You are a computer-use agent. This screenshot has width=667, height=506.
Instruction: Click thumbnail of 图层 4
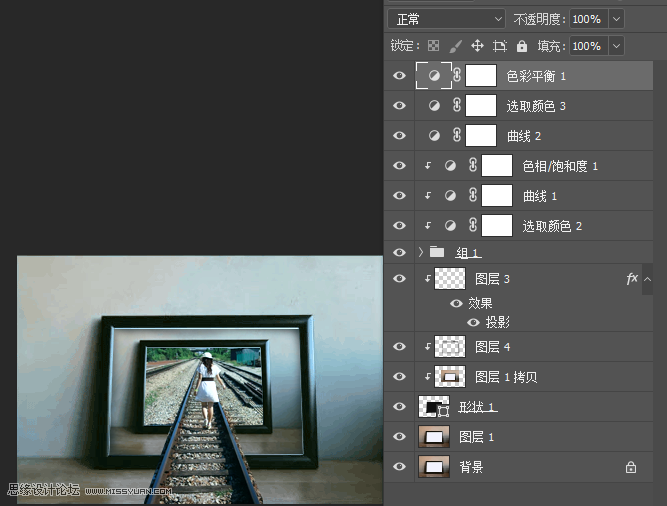tap(450, 347)
